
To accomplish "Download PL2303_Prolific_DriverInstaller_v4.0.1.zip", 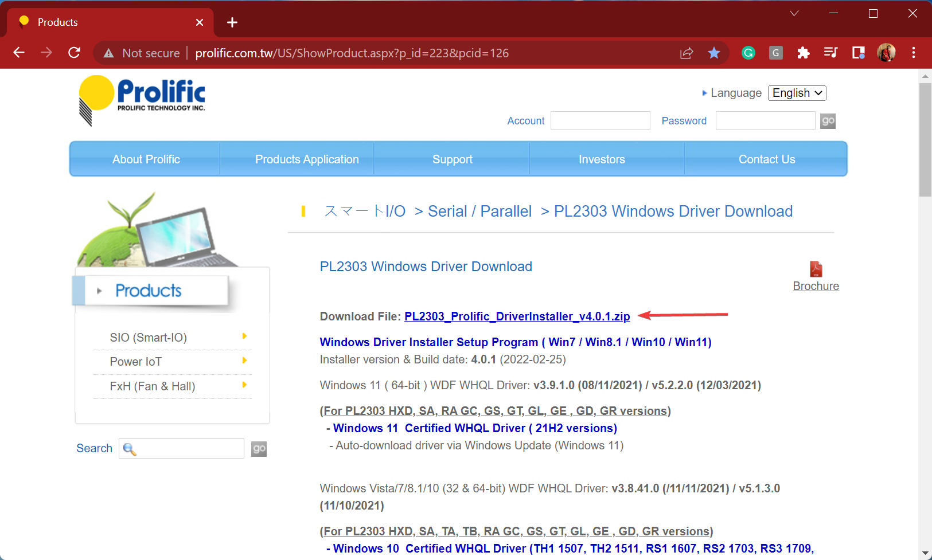I will coord(516,316).
